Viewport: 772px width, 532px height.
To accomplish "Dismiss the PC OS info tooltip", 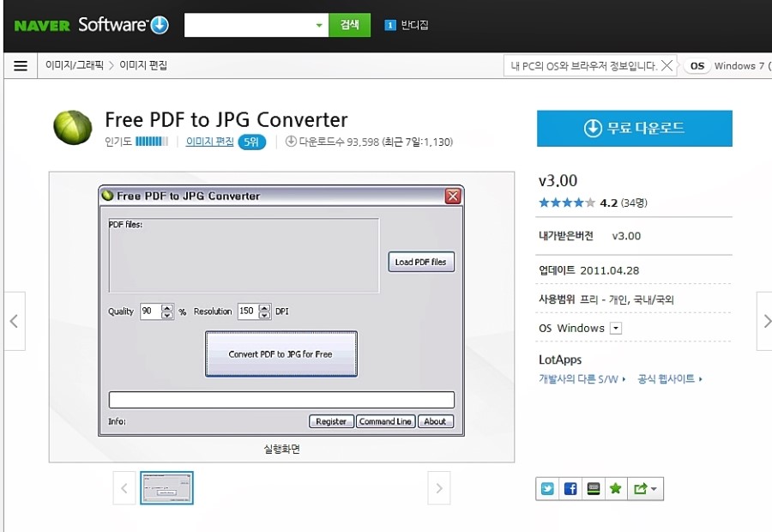I will 666,65.
